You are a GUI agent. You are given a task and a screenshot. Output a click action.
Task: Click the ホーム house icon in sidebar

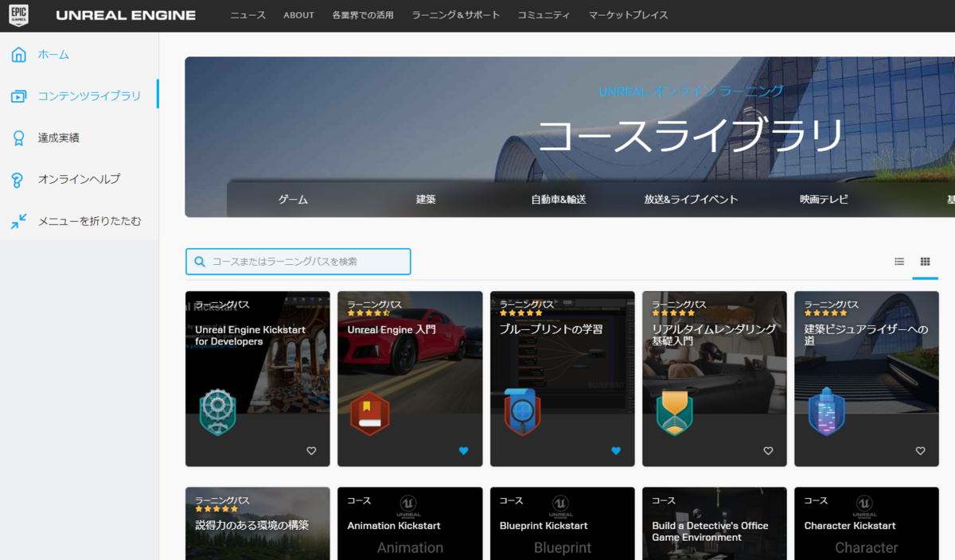(x=18, y=55)
